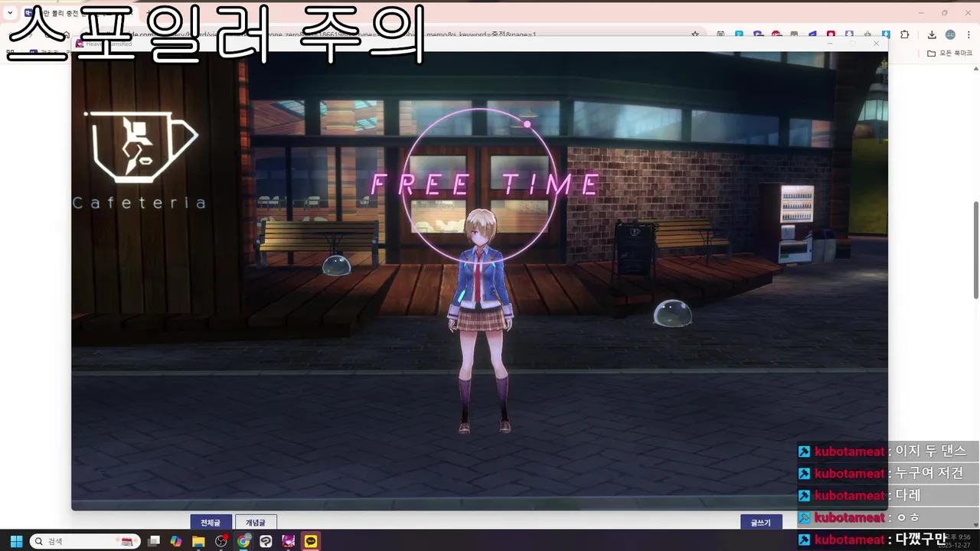Open Chrome extensions puzzle-piece menu
This screenshot has height=551, width=980.
coord(904,34)
